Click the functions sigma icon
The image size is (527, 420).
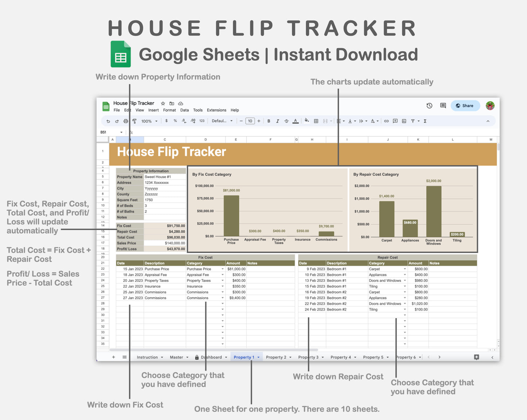[x=425, y=121]
